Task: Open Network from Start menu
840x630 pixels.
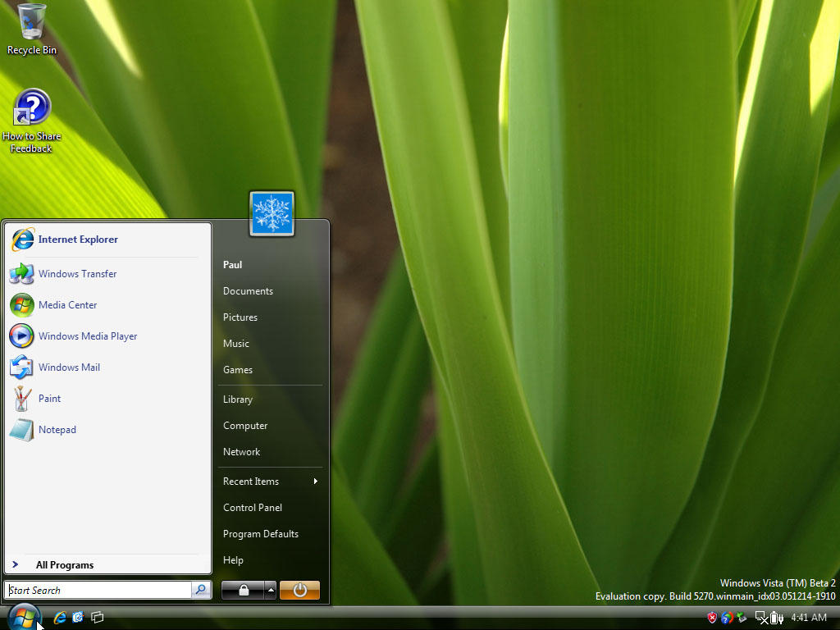Action: click(242, 452)
